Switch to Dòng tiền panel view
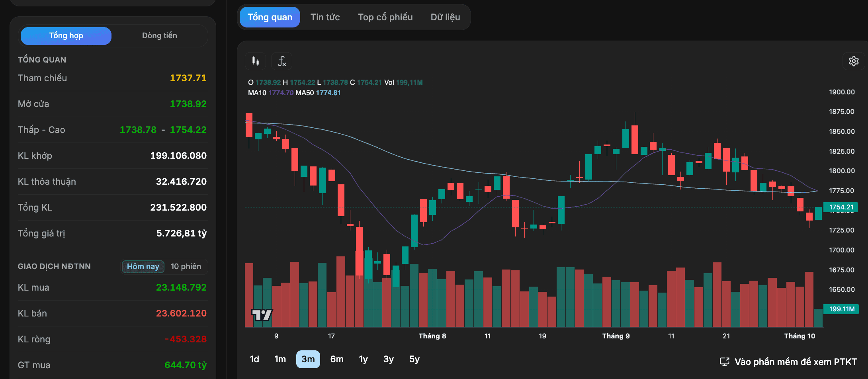This screenshot has height=379, width=868. point(159,36)
